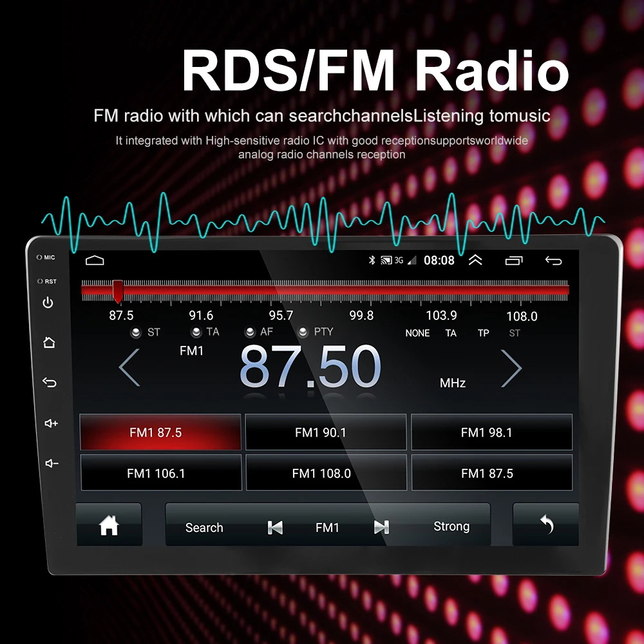Decrease volume with bezel speaker minus
This screenshot has height=644, width=644.
[x=52, y=463]
